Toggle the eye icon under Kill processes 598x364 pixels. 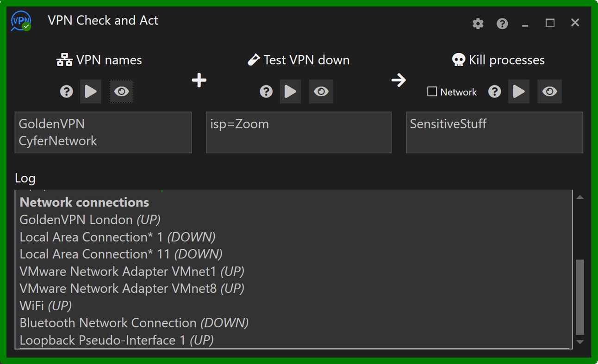(x=549, y=92)
